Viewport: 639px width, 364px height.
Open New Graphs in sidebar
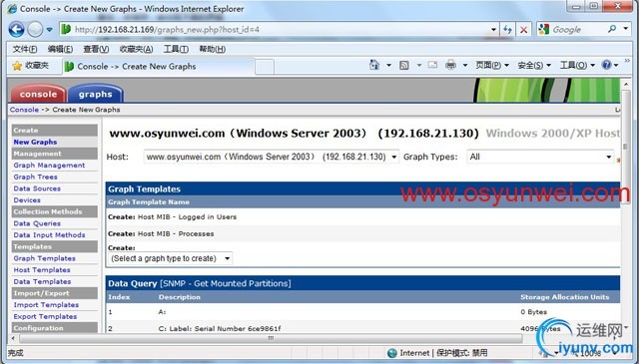(35, 142)
